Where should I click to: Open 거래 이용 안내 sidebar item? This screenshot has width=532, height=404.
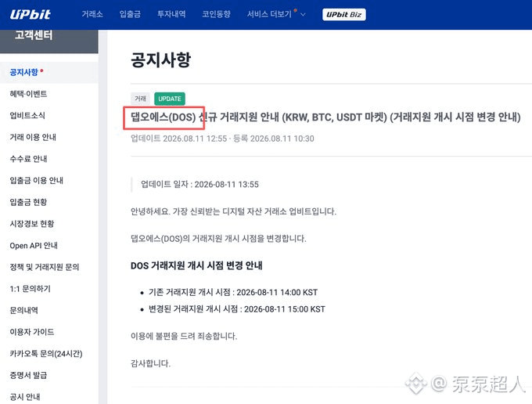point(33,137)
